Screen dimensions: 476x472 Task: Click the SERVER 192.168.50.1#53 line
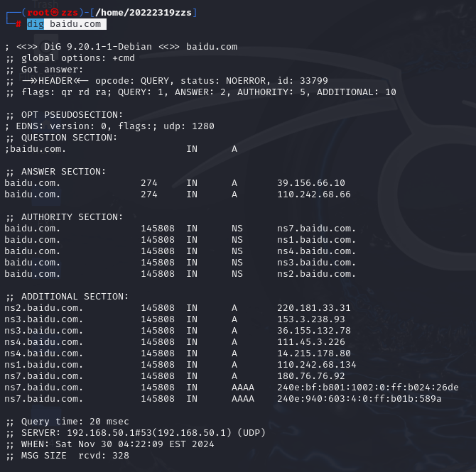136,432
